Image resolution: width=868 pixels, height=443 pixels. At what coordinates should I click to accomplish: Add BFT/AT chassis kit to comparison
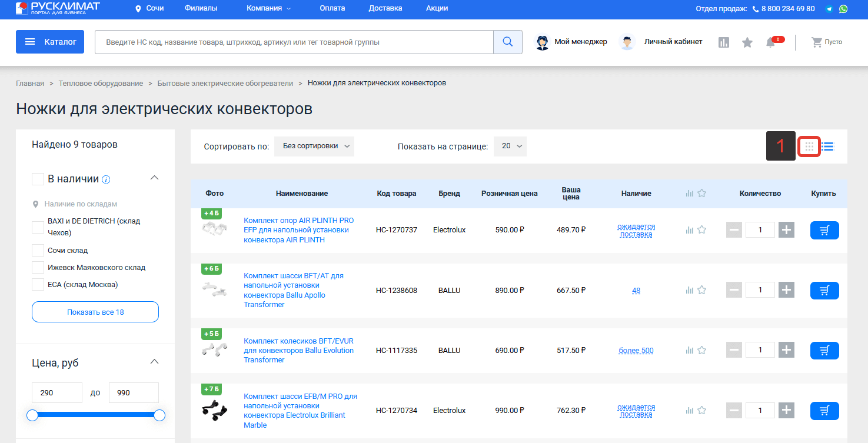(689, 290)
